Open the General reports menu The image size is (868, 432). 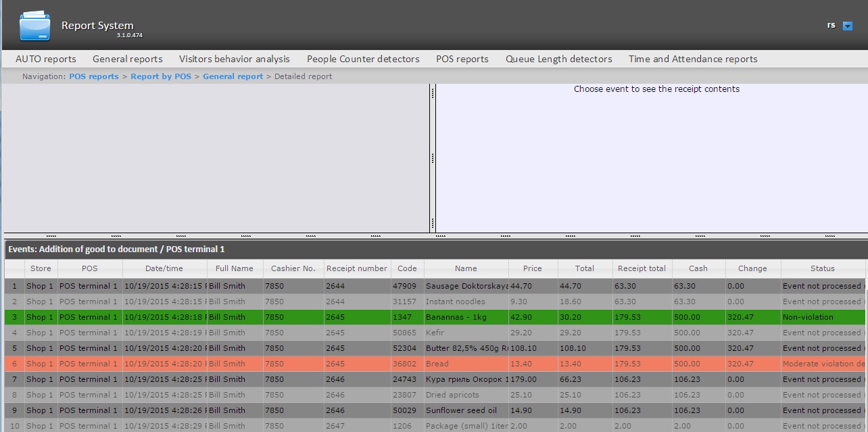(x=128, y=59)
